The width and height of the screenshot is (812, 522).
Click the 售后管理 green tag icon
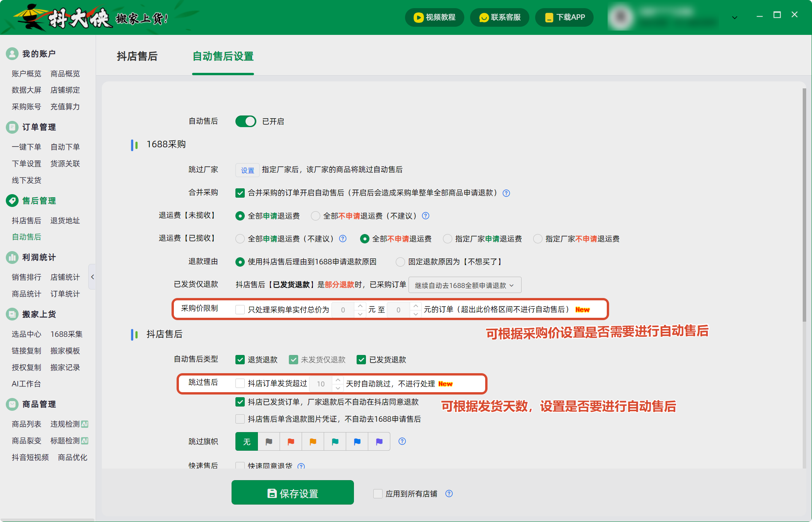(x=12, y=201)
